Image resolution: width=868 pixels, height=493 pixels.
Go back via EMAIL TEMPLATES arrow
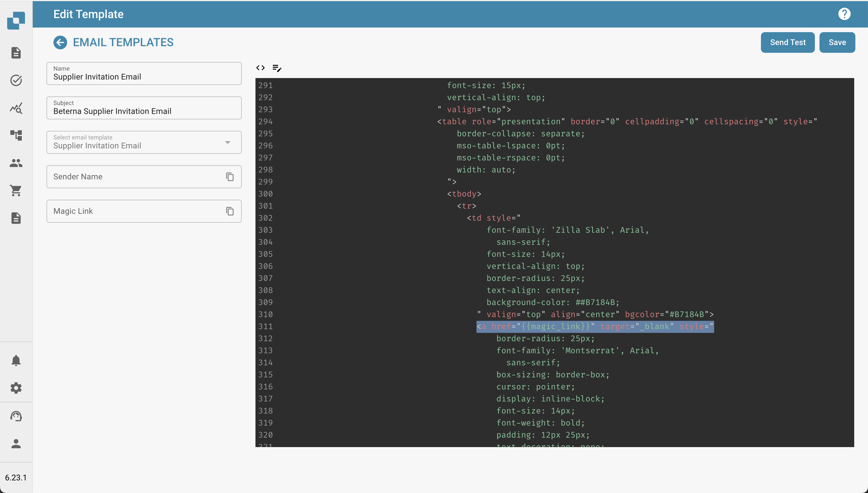pos(60,42)
